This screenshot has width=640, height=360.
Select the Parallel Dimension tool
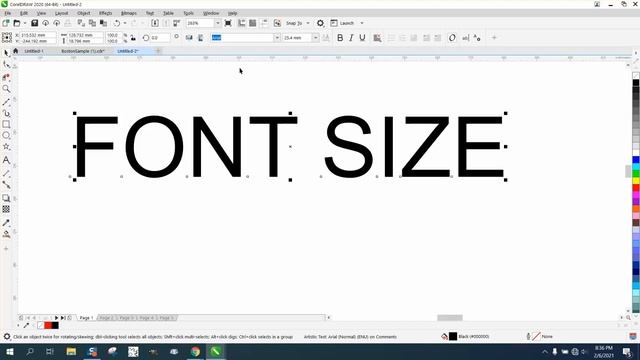tap(6, 173)
